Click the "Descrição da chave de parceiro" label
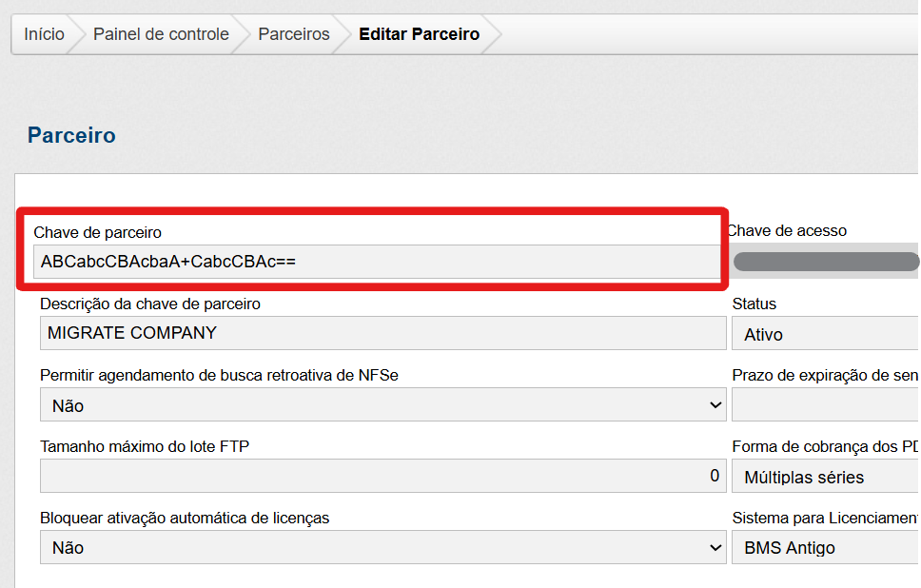 click(149, 304)
